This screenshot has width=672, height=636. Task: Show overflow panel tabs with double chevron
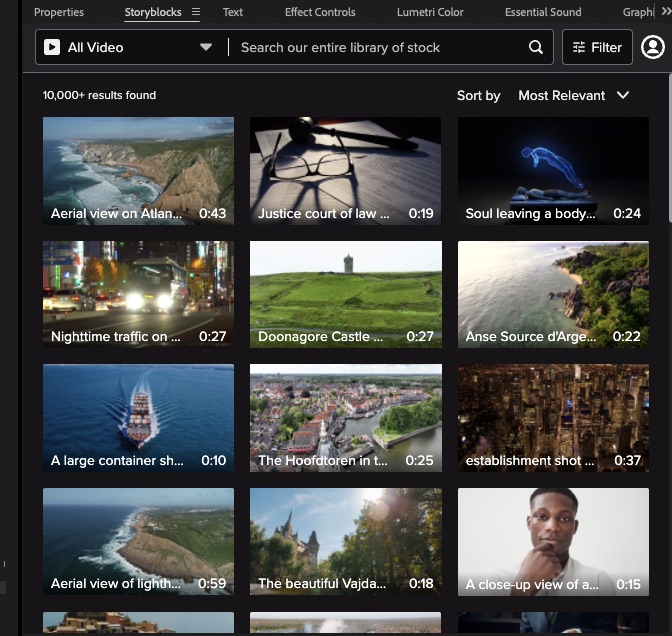tap(665, 12)
